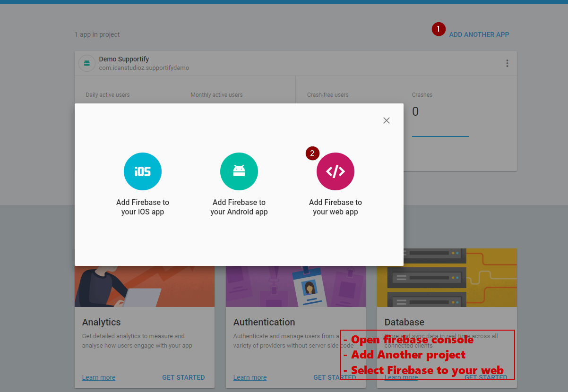Open Learn more link under Authentication
568x392 pixels.
coord(250,377)
